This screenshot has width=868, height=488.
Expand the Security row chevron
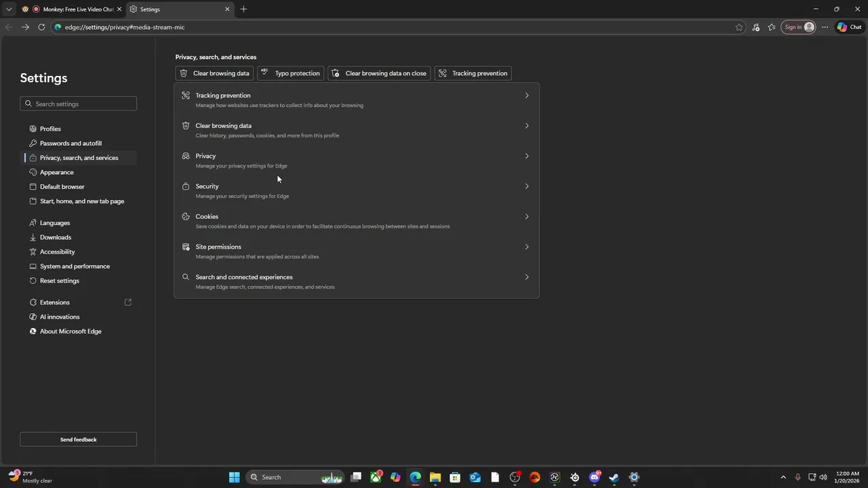coord(526,186)
